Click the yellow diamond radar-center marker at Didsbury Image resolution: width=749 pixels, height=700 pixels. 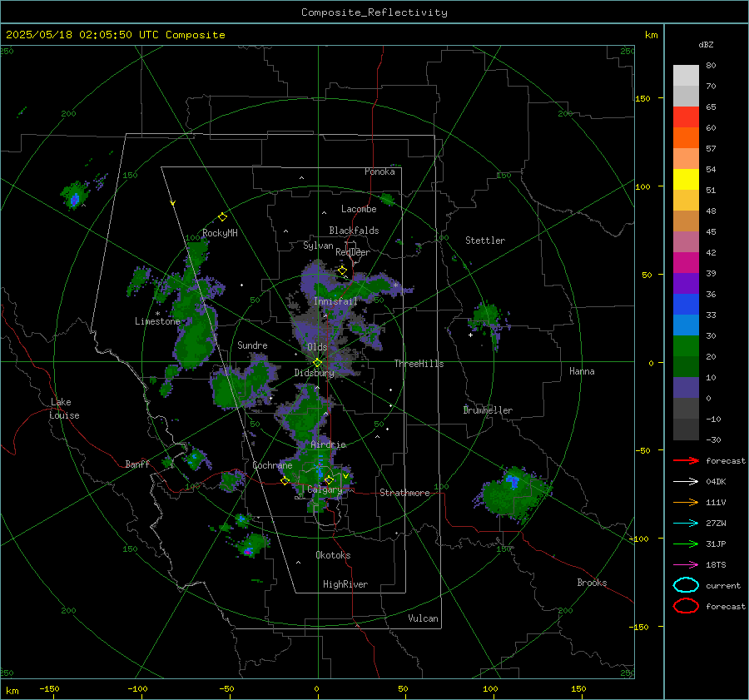click(x=318, y=363)
